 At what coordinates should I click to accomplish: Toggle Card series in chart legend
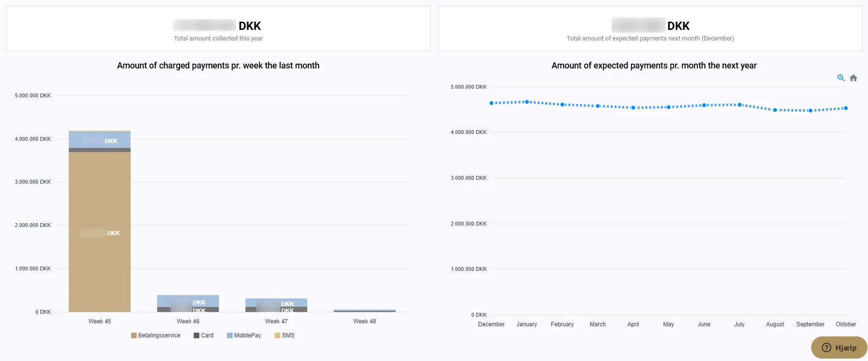pyautogui.click(x=204, y=335)
